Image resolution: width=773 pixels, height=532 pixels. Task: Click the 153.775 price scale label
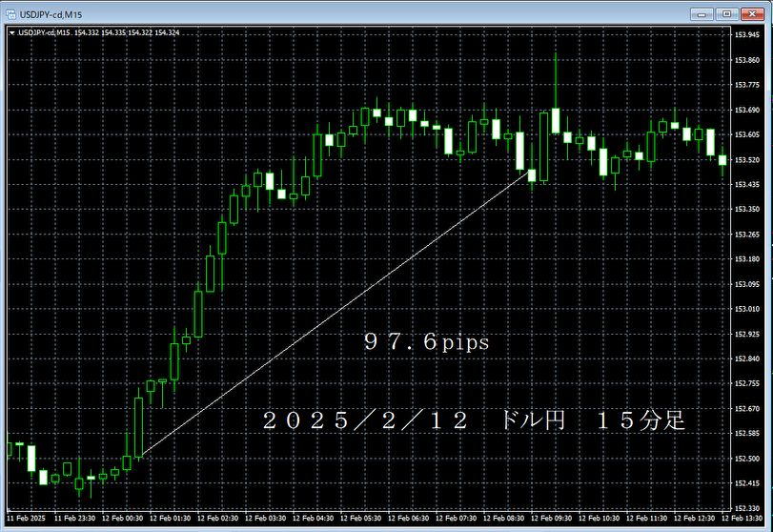747,85
